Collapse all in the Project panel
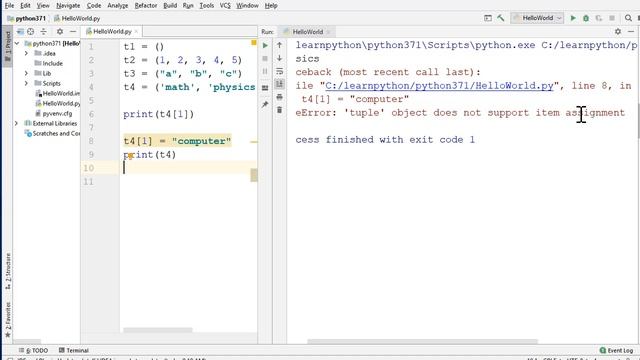This screenshot has width=640, height=360. tap(43, 31)
